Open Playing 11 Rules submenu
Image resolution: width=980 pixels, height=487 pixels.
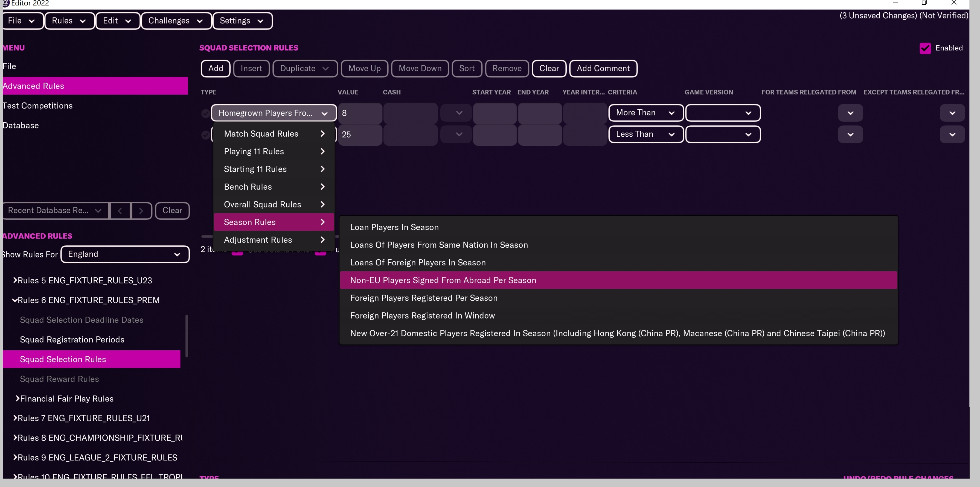pos(274,151)
